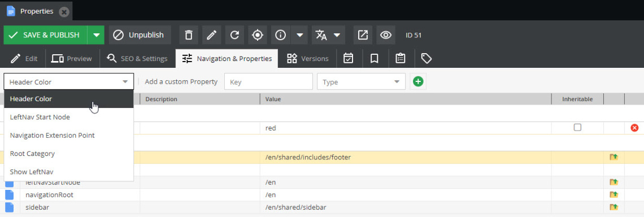Click the green plus add-property button
Screen dimensions: 644x217
pyautogui.click(x=418, y=82)
